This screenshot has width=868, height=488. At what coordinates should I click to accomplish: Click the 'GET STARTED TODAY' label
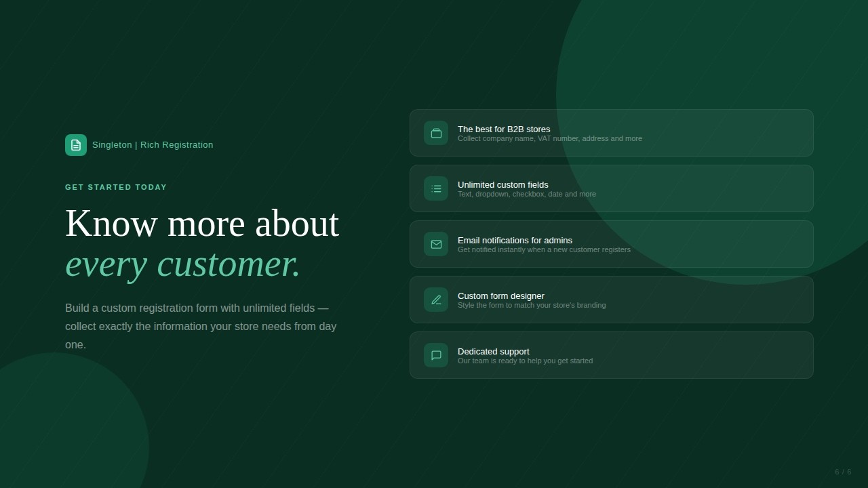116,187
